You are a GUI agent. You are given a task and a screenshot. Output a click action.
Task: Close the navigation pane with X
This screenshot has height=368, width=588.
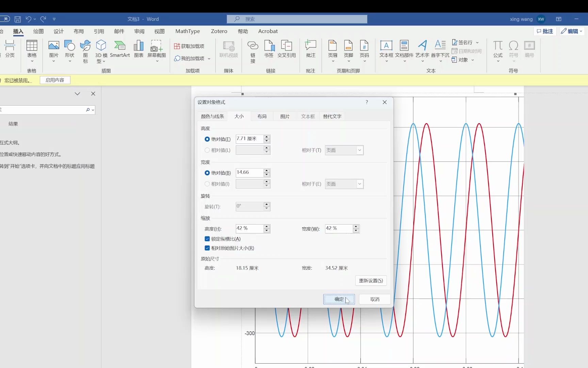coord(93,94)
